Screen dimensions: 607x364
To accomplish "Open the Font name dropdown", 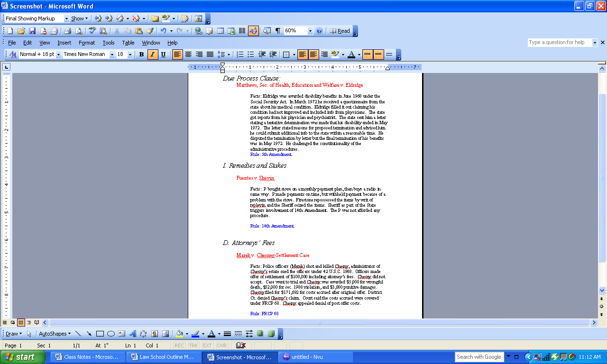I will (x=112, y=55).
